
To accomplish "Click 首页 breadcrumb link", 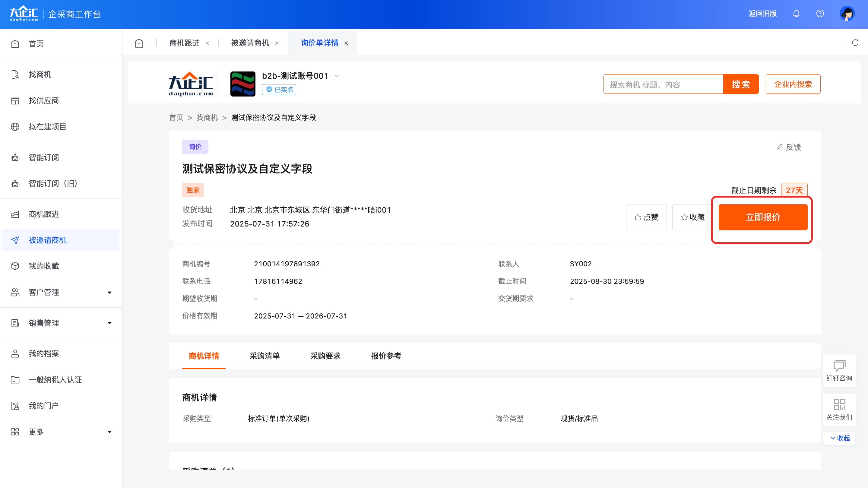I will (176, 118).
